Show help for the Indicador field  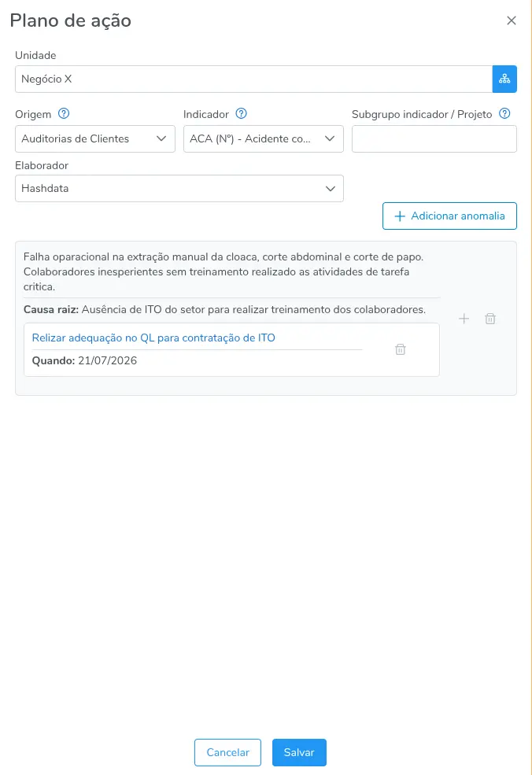click(241, 113)
